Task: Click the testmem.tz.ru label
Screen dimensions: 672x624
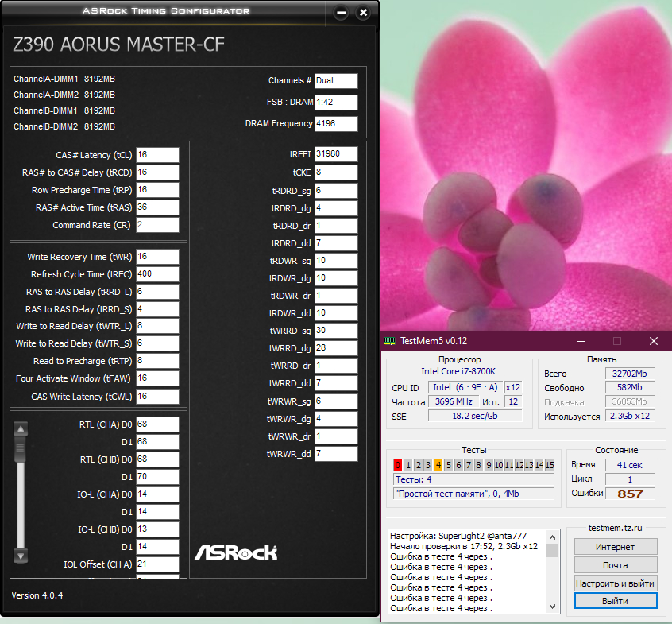Action: click(615, 528)
